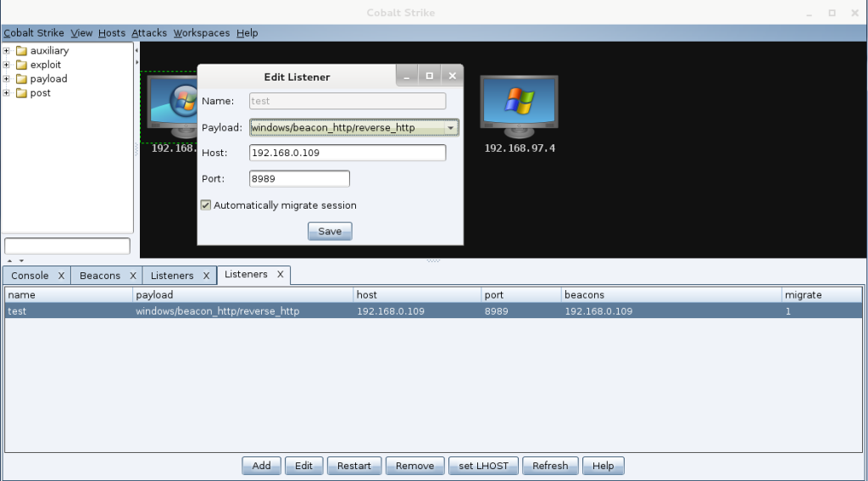This screenshot has height=481, width=868.
Task: Toggle Automatically migrate session checkbox
Action: (x=205, y=205)
